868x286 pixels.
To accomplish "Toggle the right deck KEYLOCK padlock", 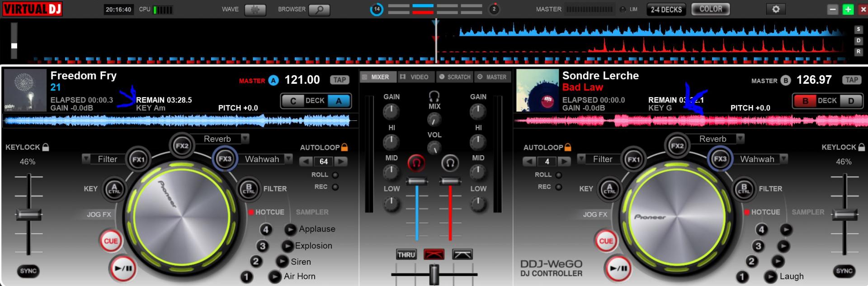I will 862,147.
